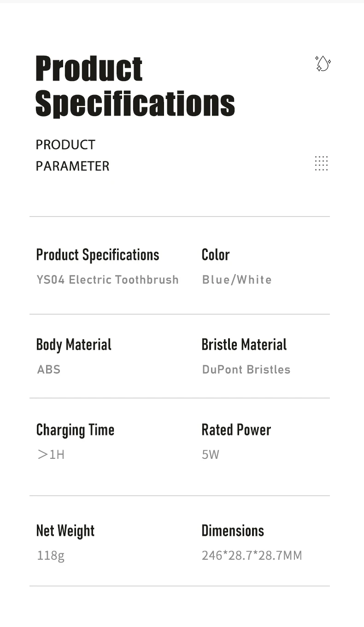Image resolution: width=364 pixels, height=627 pixels.
Task: Select the 246*28.7*28.7MM dimensions value
Action: pos(252,556)
